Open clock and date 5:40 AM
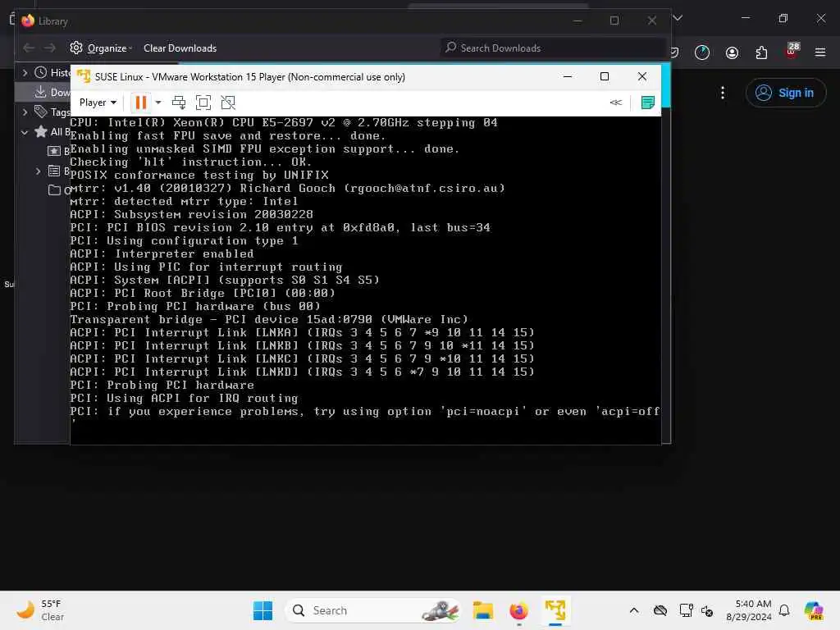840x630 pixels. pos(748,610)
